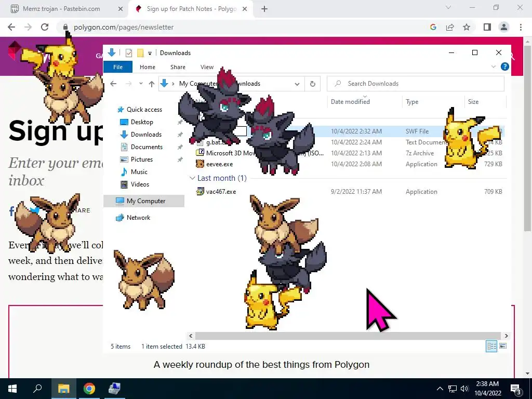Click the share page icon in Chrome
Viewport: 532px width, 399px height.
[x=450, y=27]
